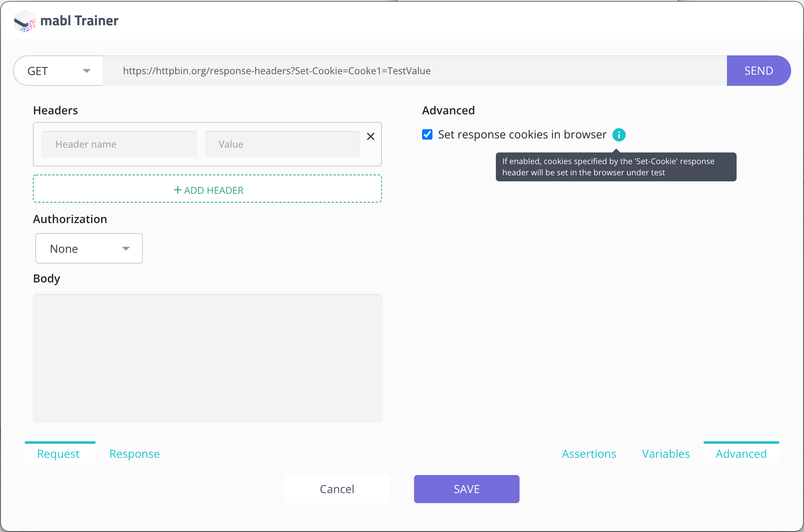The image size is (804, 532).
Task: Click the info icon beside cookies option
Action: [x=619, y=135]
